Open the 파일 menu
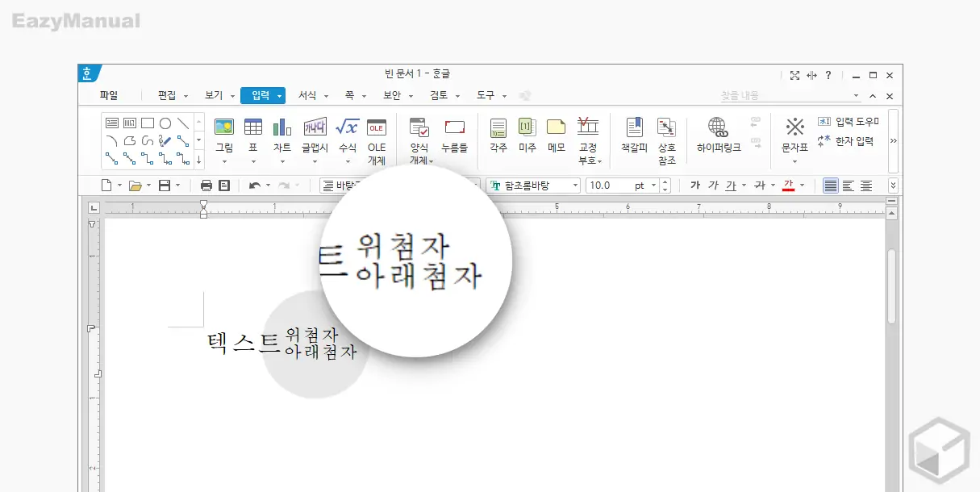Screen dimensions: 980x492 point(110,94)
